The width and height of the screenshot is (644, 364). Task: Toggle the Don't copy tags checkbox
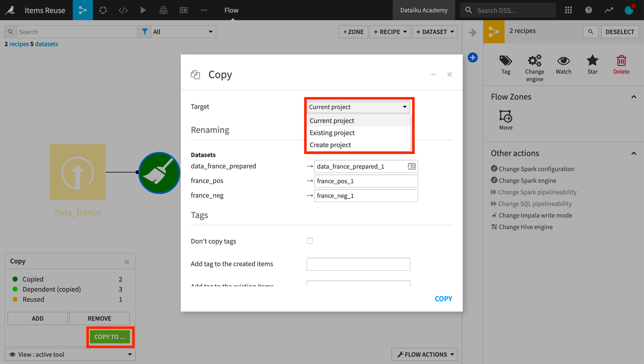pyautogui.click(x=310, y=241)
